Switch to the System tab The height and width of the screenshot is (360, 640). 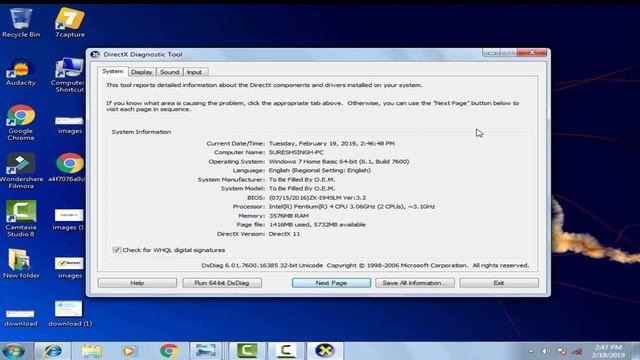pyautogui.click(x=113, y=71)
